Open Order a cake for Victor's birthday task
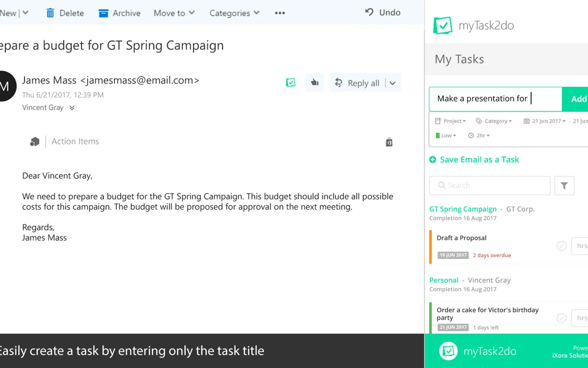 pyautogui.click(x=488, y=314)
